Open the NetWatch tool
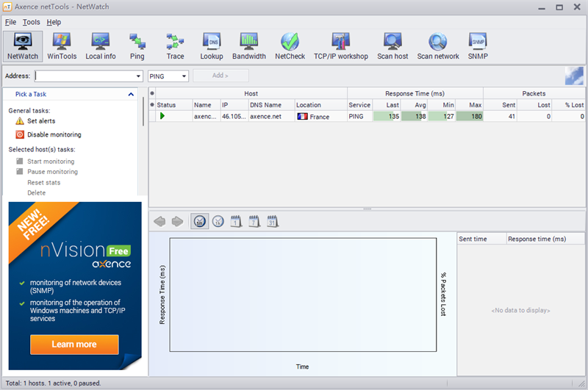This screenshot has width=588, height=390. [x=23, y=46]
